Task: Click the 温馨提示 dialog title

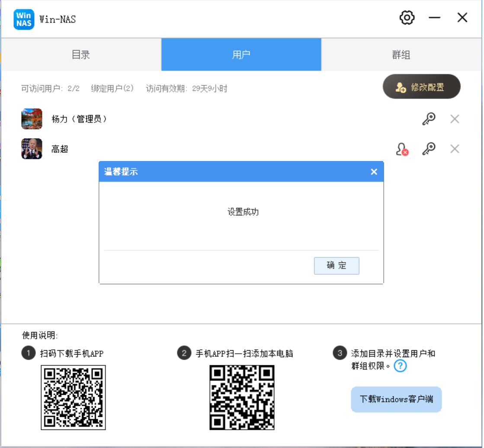Action: (121, 172)
